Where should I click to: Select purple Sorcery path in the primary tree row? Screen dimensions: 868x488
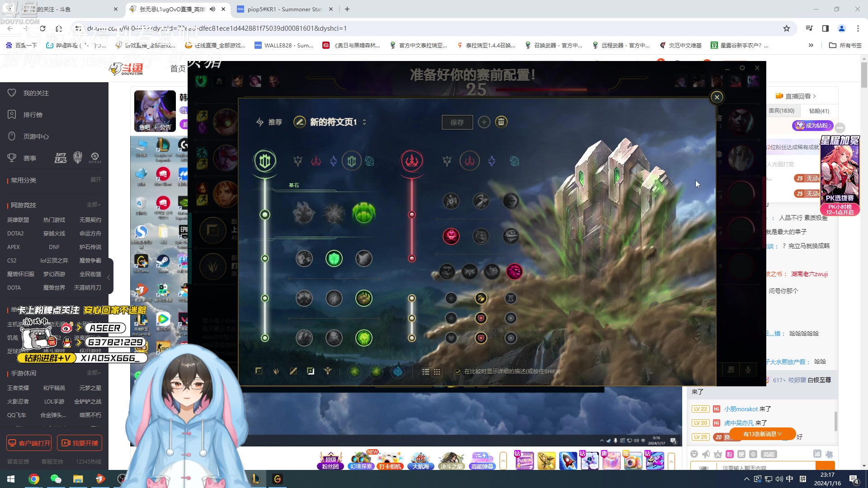coord(333,161)
